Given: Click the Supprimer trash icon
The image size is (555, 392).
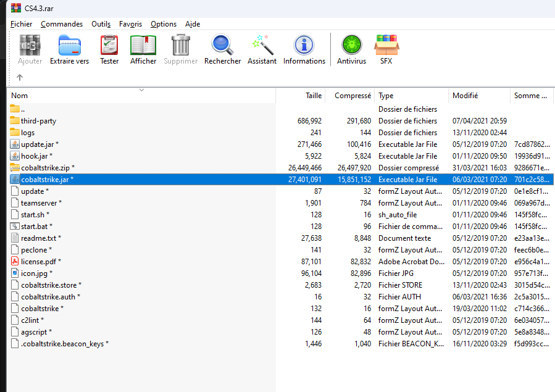Looking at the screenshot, I should pyautogui.click(x=180, y=45).
